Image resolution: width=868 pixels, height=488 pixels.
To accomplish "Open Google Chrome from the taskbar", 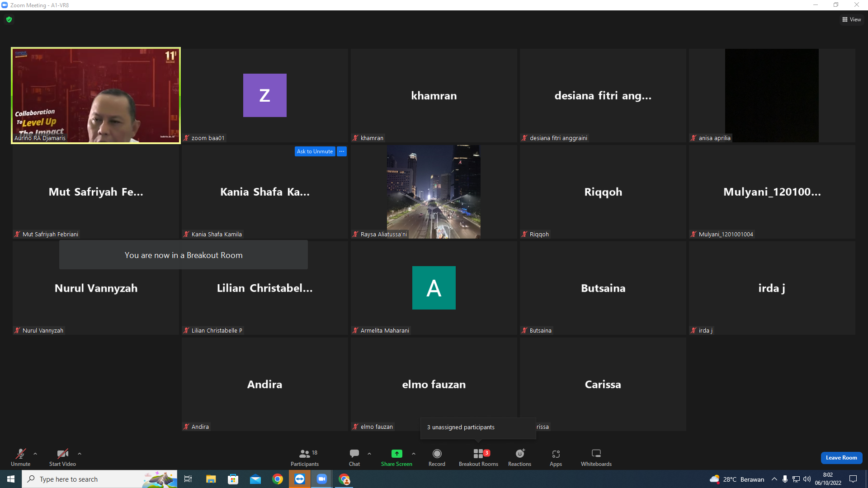I will 278,479.
